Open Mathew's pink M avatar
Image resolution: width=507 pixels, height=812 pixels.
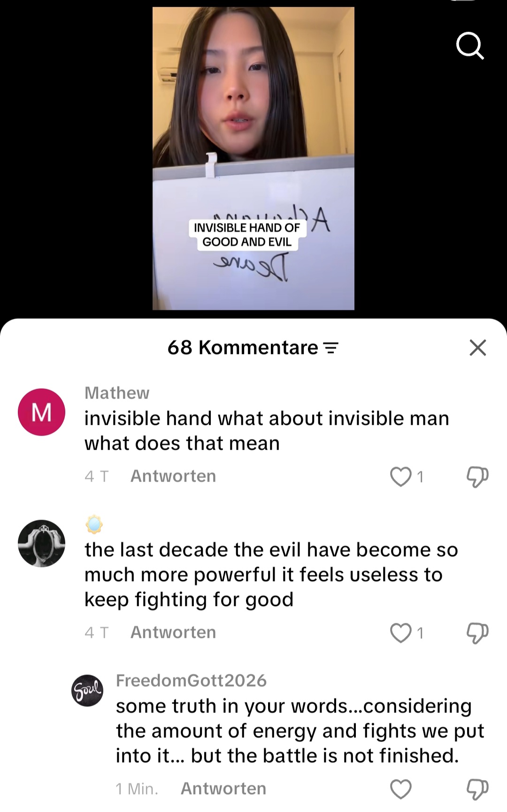pyautogui.click(x=41, y=412)
